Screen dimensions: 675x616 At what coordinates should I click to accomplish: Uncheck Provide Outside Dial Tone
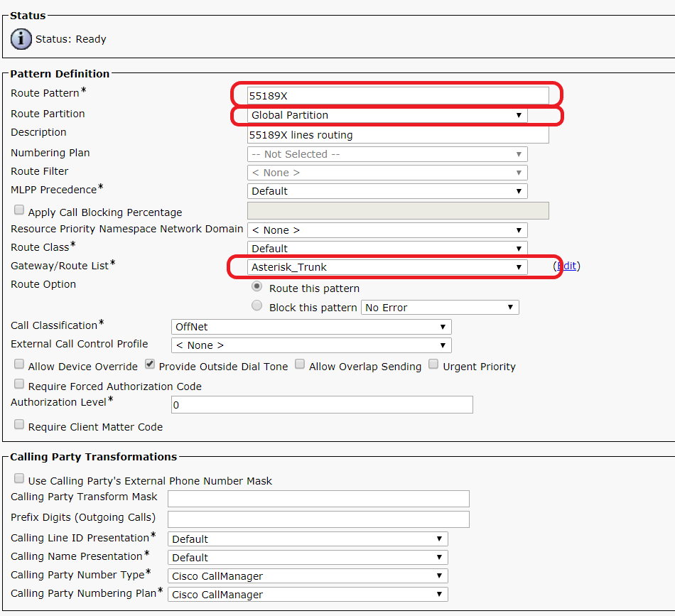pos(150,364)
